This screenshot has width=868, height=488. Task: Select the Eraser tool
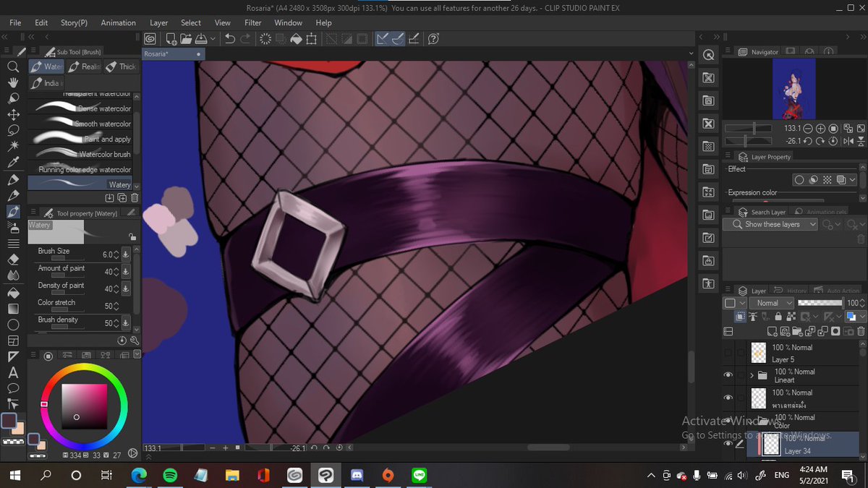click(12, 259)
